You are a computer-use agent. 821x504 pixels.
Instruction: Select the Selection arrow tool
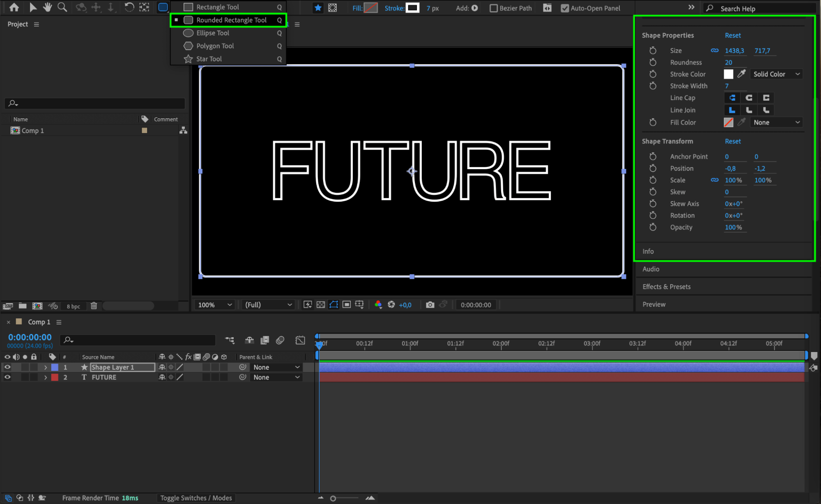click(33, 7)
